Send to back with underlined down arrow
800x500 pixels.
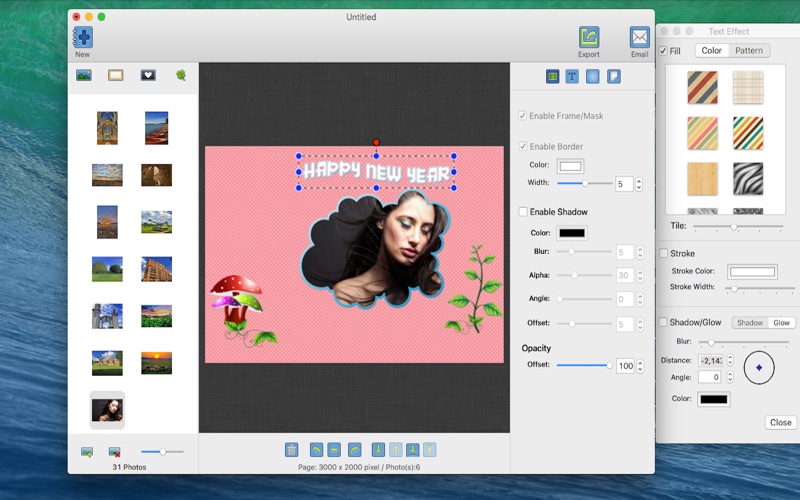412,449
